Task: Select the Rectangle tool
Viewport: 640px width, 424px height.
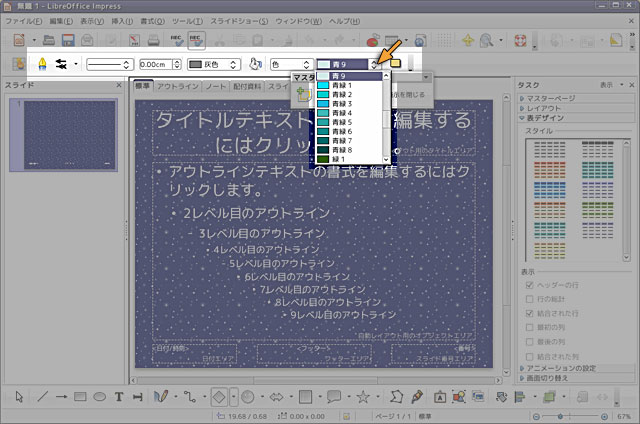Action: [80, 396]
